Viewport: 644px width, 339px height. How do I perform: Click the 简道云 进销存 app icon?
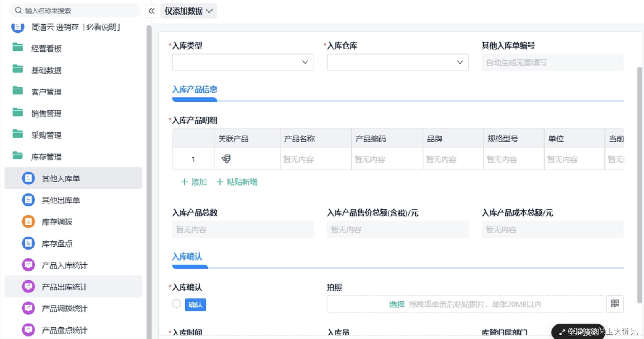coord(17,27)
